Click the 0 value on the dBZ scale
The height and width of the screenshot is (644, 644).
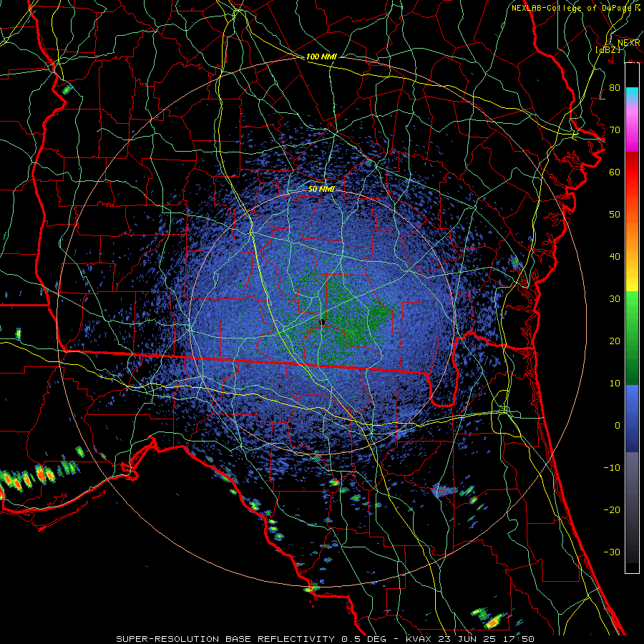pyautogui.click(x=618, y=426)
